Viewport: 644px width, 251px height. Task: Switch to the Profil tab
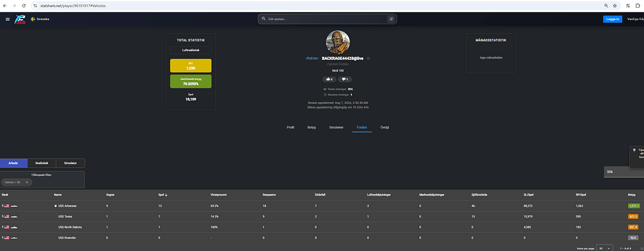tap(290, 127)
